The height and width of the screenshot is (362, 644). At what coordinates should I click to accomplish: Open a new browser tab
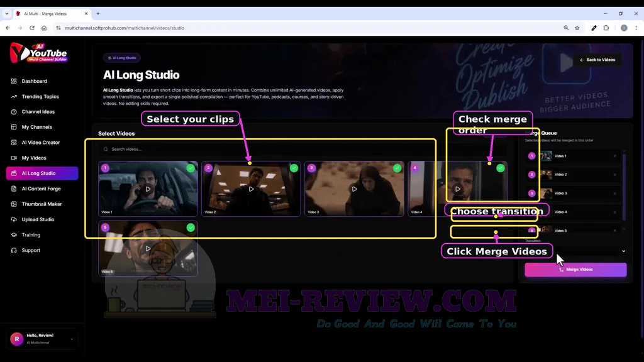[97, 14]
